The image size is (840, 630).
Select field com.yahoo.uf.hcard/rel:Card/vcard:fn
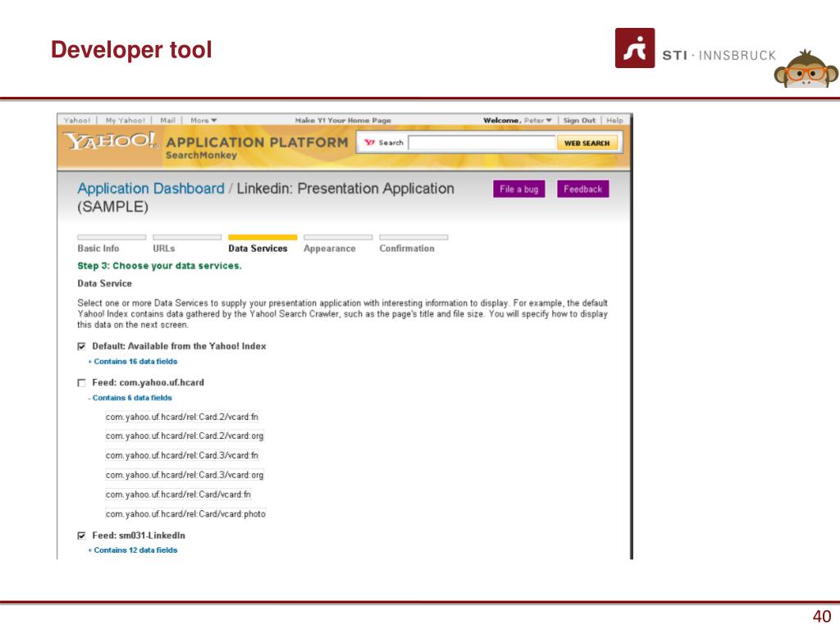click(x=178, y=495)
